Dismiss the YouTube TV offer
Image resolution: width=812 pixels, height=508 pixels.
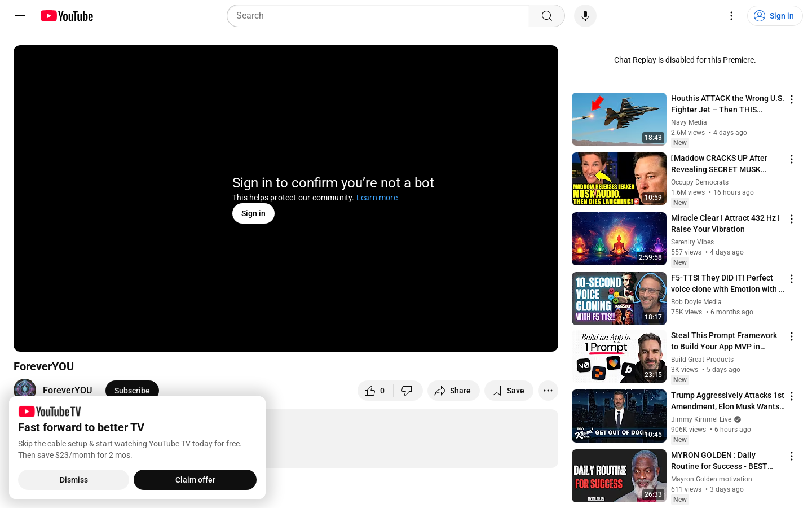(x=74, y=480)
